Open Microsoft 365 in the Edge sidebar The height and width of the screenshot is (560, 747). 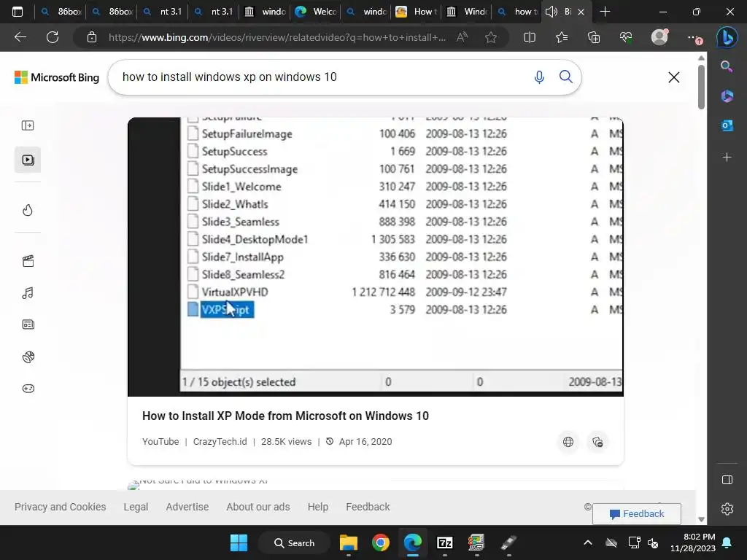tap(727, 96)
